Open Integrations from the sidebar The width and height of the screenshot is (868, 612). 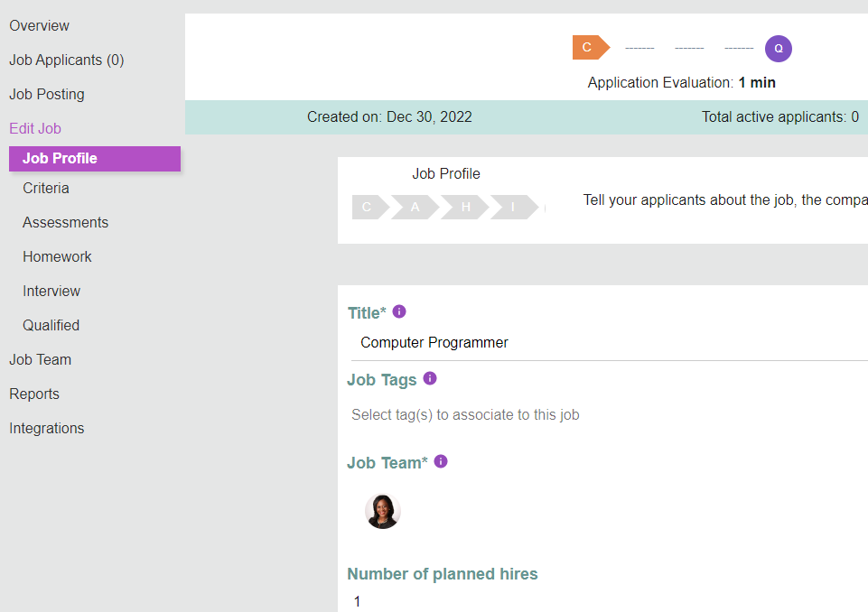[46, 428]
